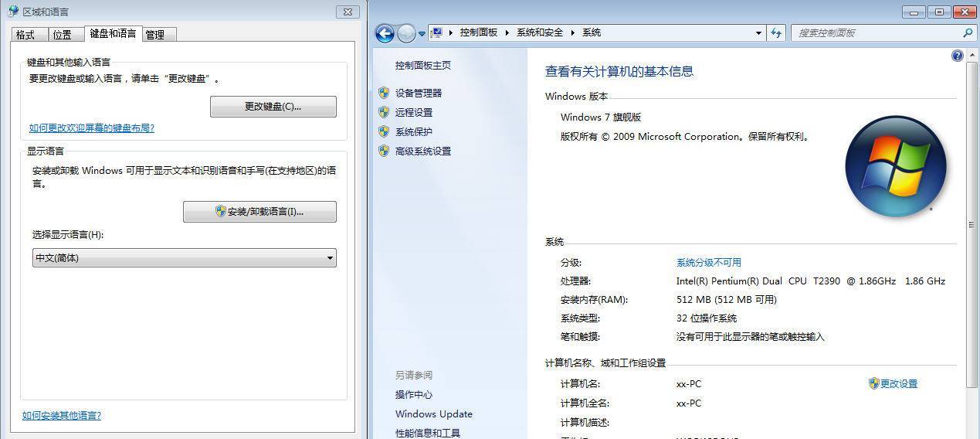Click the Forward arrow in the System window
This screenshot has height=439, width=980.
[x=406, y=32]
